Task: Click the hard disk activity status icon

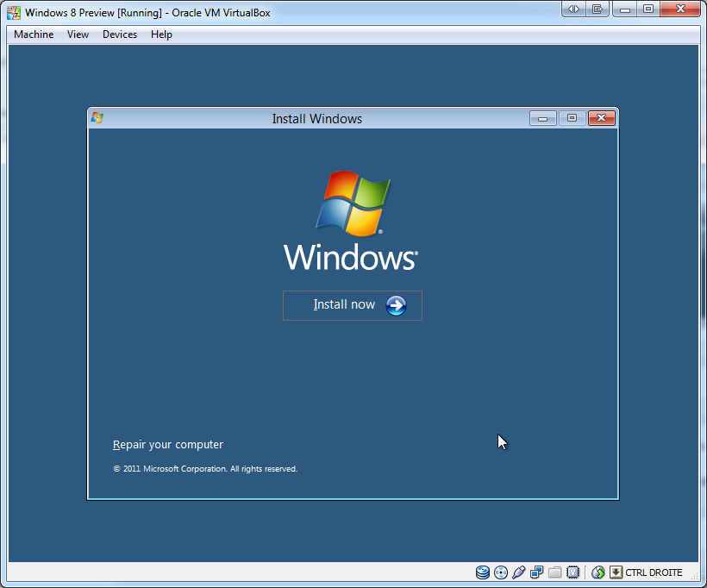Action: click(x=483, y=572)
